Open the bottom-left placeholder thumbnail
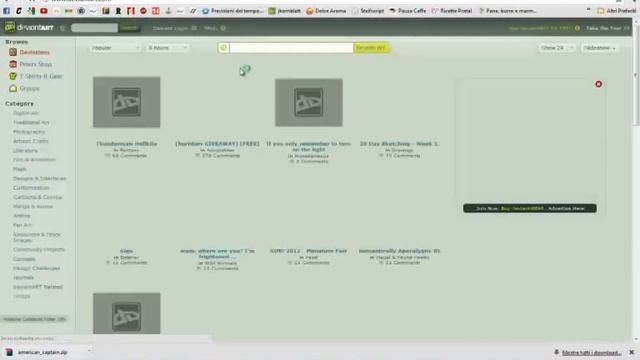 click(x=127, y=313)
